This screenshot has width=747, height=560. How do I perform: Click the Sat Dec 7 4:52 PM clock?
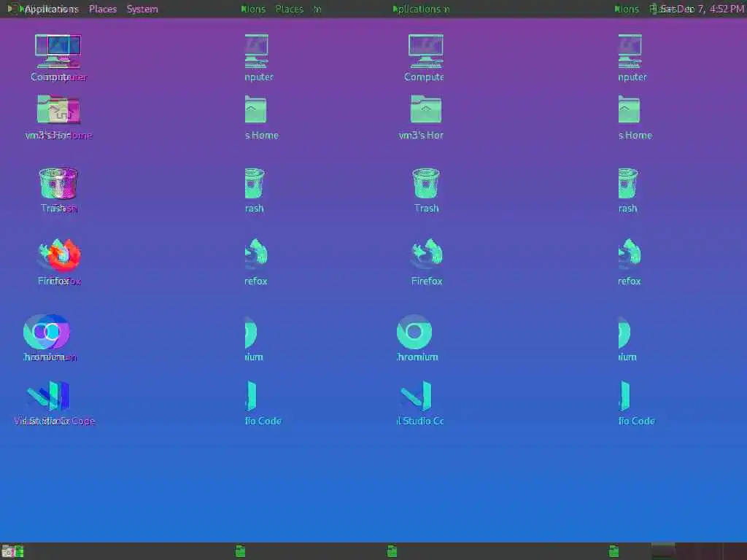[x=701, y=9]
